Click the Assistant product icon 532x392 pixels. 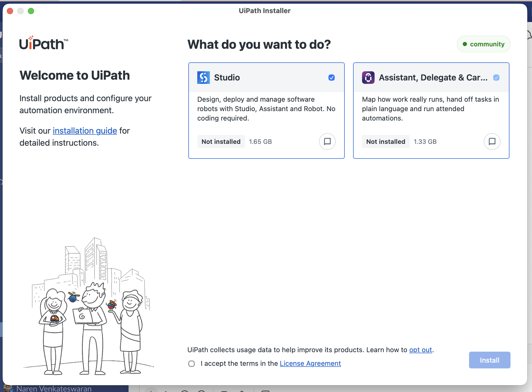point(368,78)
